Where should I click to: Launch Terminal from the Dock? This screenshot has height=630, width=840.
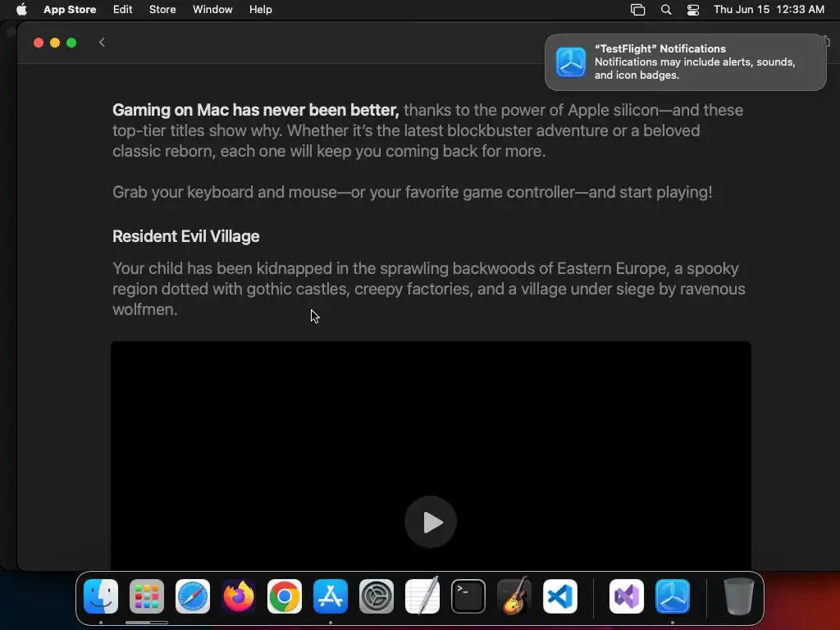(468, 596)
